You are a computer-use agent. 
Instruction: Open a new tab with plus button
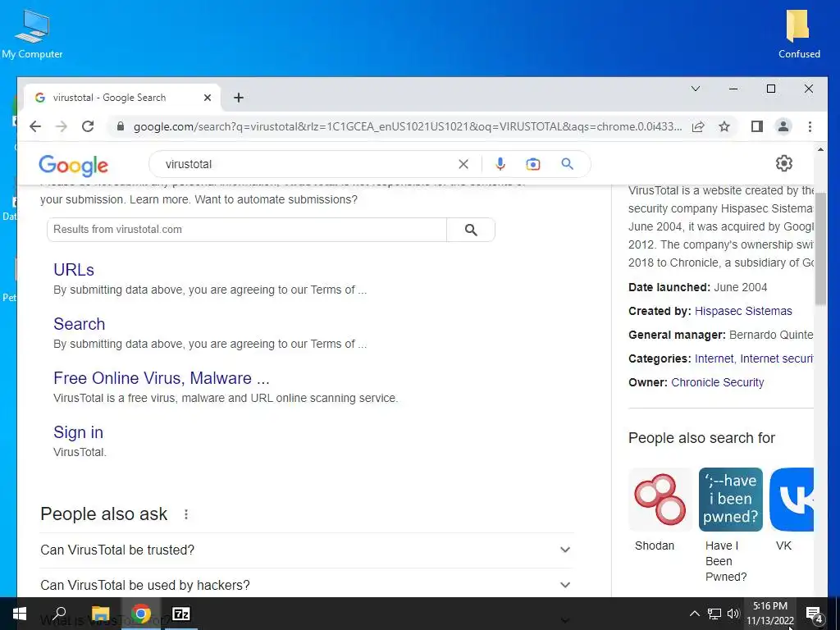tap(239, 98)
